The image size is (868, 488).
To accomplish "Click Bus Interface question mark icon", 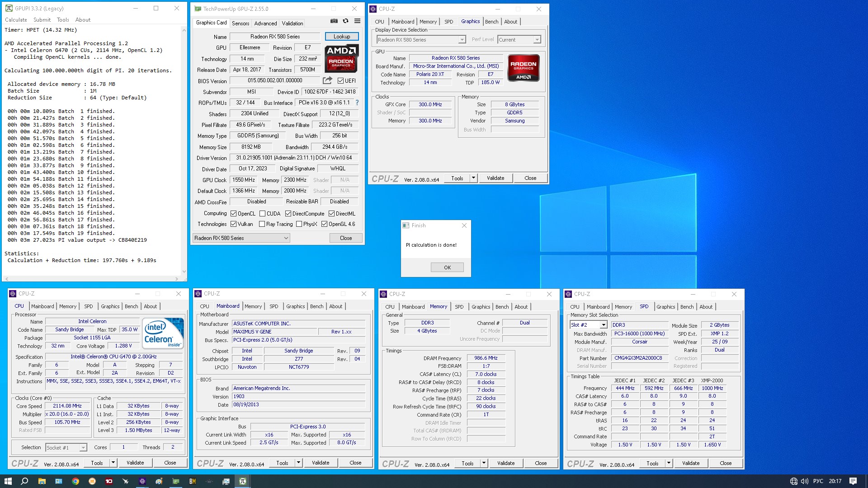I will tap(357, 103).
